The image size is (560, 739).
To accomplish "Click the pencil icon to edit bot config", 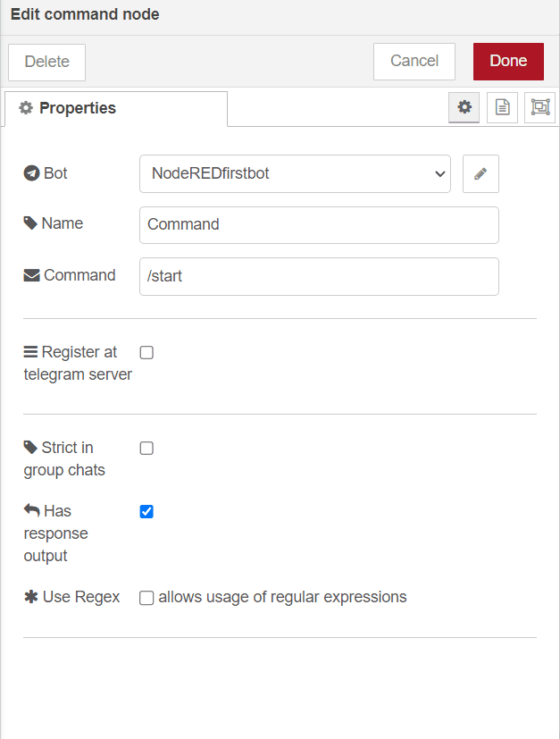I will [481, 173].
